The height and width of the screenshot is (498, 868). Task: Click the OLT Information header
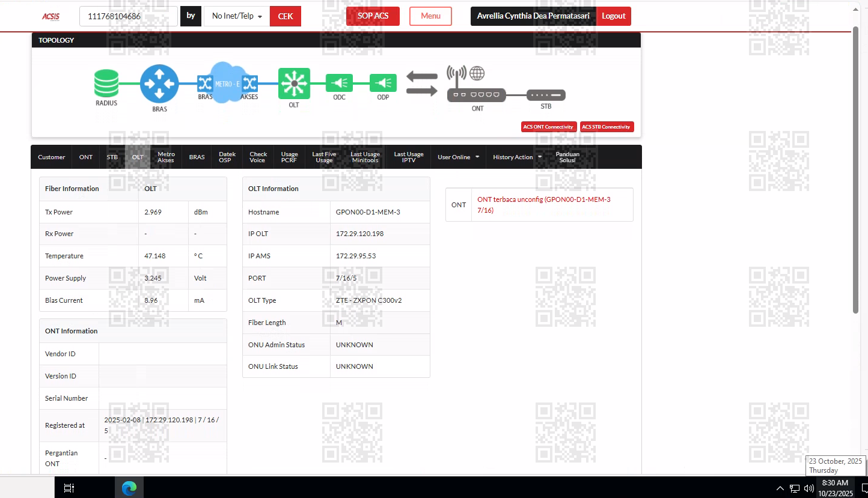274,189
